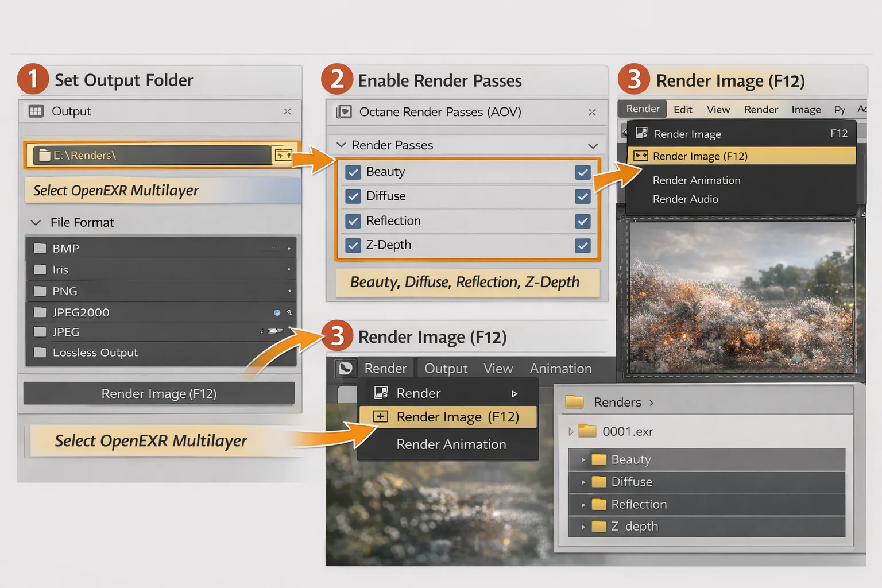Viewport: 882px width, 588px height.
Task: Click the icon on the yellow highlighted Render Image (F12) entry
Action: [640, 156]
